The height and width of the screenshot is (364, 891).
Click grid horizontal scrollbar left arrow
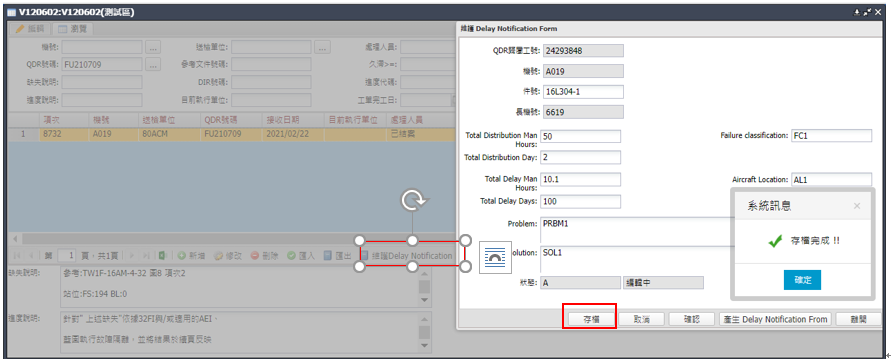(x=15, y=239)
